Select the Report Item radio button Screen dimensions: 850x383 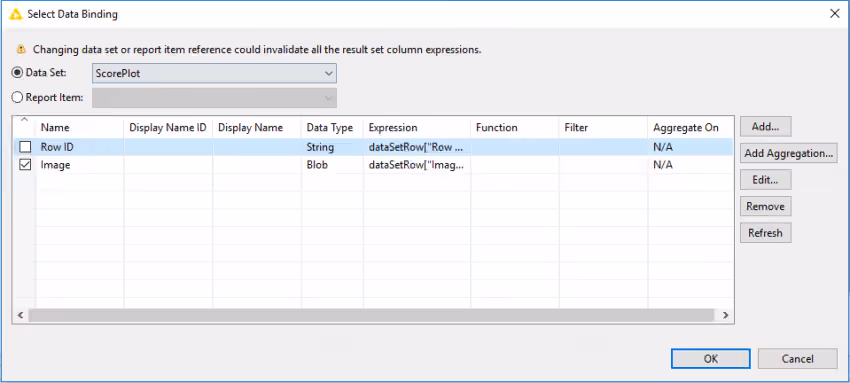(18, 98)
